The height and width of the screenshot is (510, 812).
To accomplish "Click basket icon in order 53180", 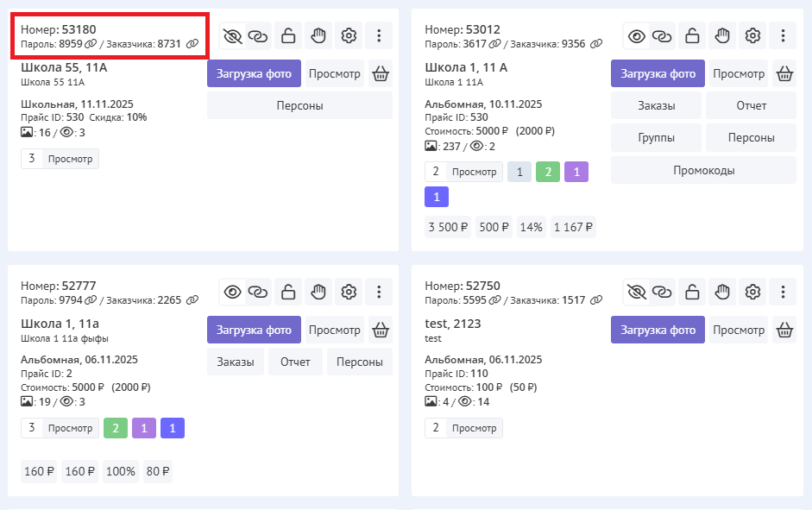I will (x=381, y=74).
